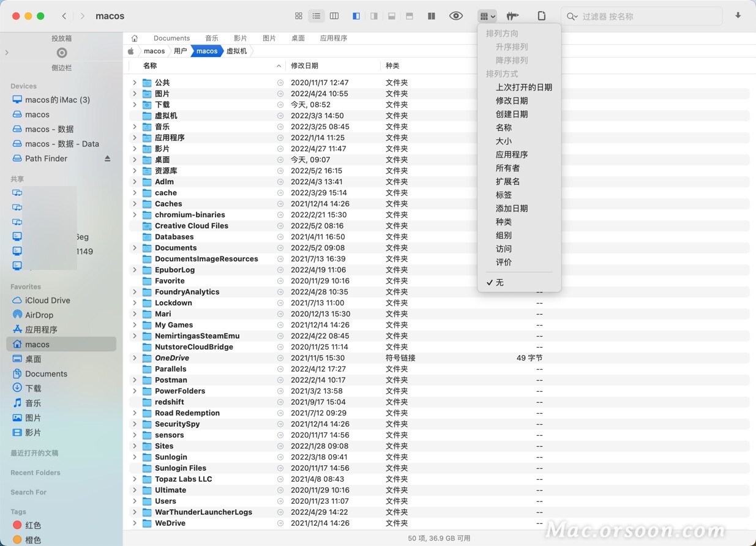Choose 名称 as the arrangement criterion

point(503,127)
